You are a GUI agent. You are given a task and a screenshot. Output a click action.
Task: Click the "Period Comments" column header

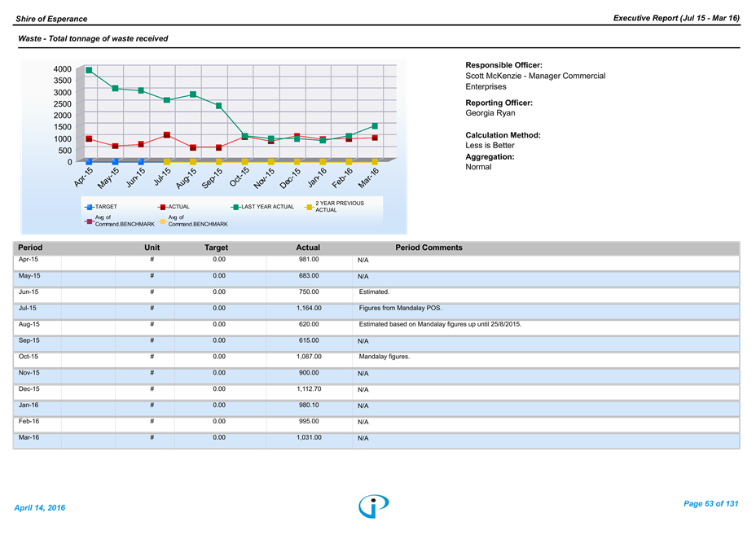tap(429, 248)
